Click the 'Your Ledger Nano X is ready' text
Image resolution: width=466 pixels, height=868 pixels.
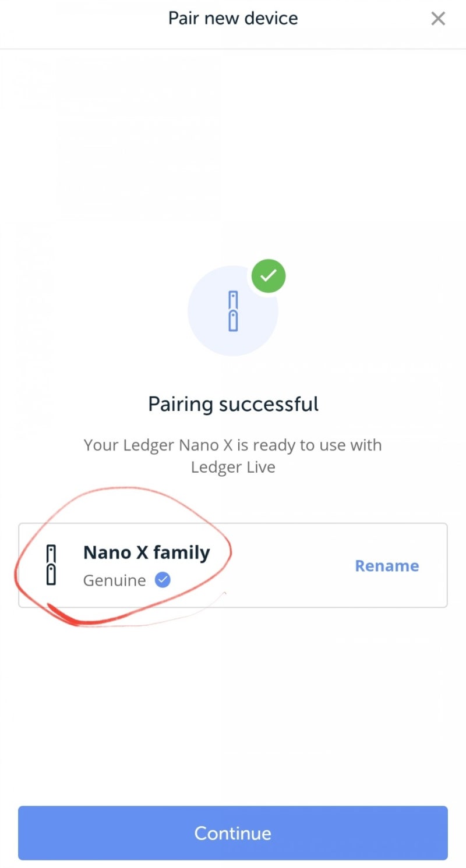click(233, 445)
